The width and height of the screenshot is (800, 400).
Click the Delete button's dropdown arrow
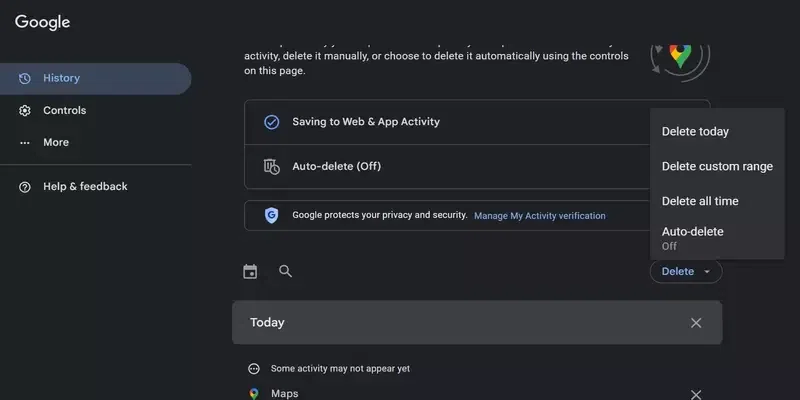(707, 271)
